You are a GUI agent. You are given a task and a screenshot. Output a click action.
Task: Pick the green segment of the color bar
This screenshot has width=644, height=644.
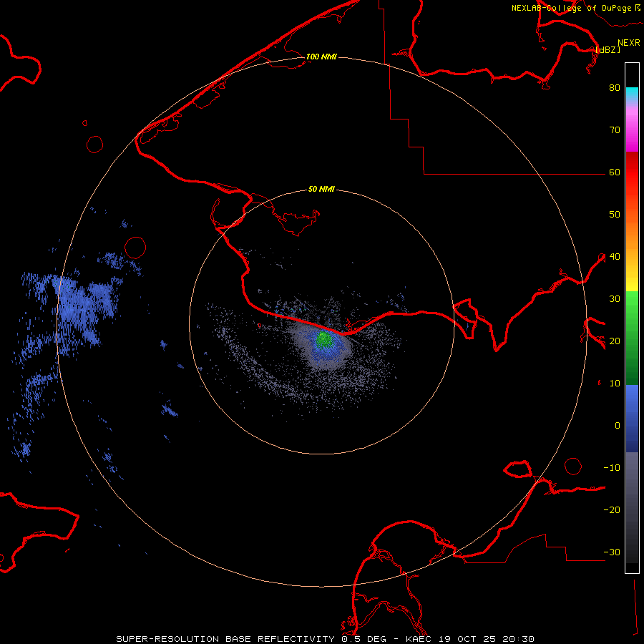click(x=632, y=338)
